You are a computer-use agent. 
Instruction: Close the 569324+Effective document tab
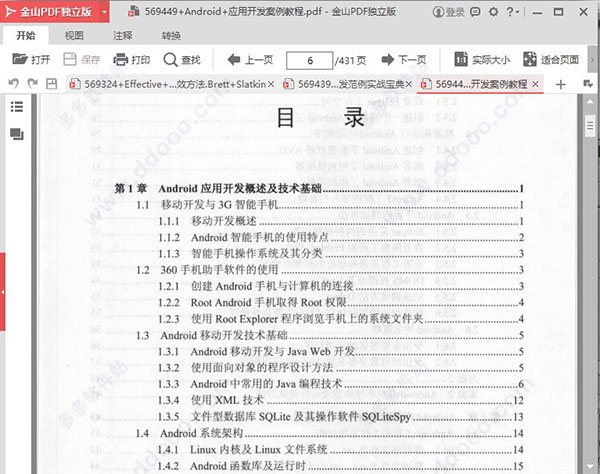tap(271, 84)
